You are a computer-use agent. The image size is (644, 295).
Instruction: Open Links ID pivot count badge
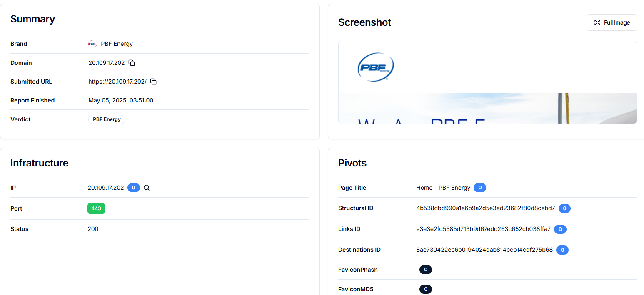coord(560,229)
